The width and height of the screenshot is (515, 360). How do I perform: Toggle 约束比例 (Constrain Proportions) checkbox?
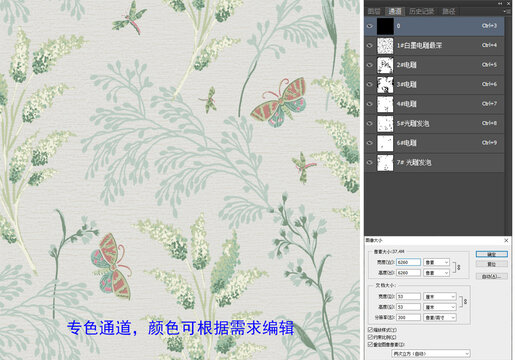tap(370, 337)
